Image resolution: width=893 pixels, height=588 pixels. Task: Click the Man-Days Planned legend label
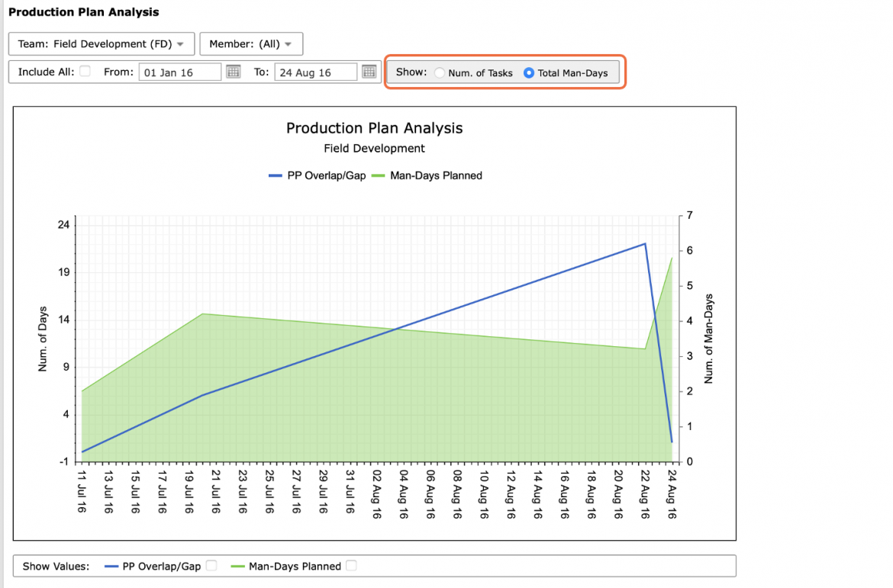pos(437,176)
